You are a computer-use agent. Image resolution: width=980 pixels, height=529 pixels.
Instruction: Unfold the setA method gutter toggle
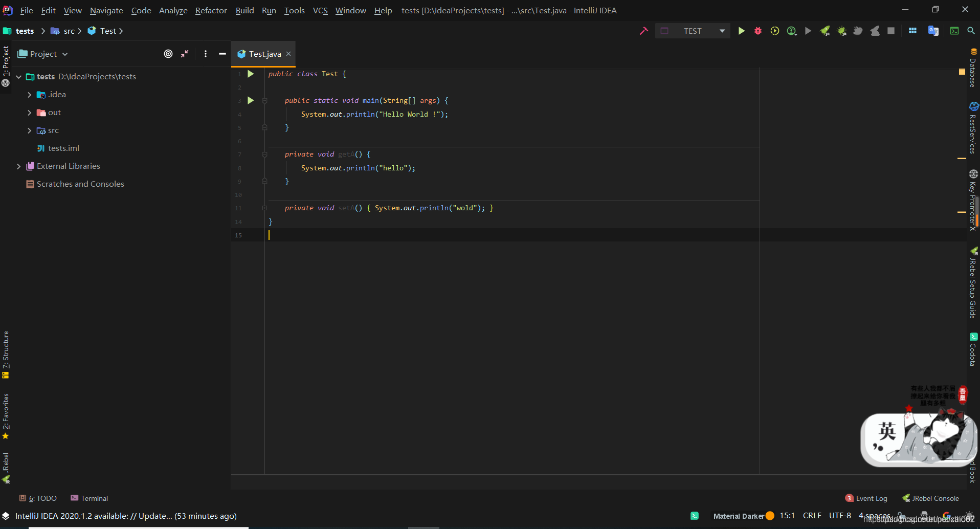265,208
